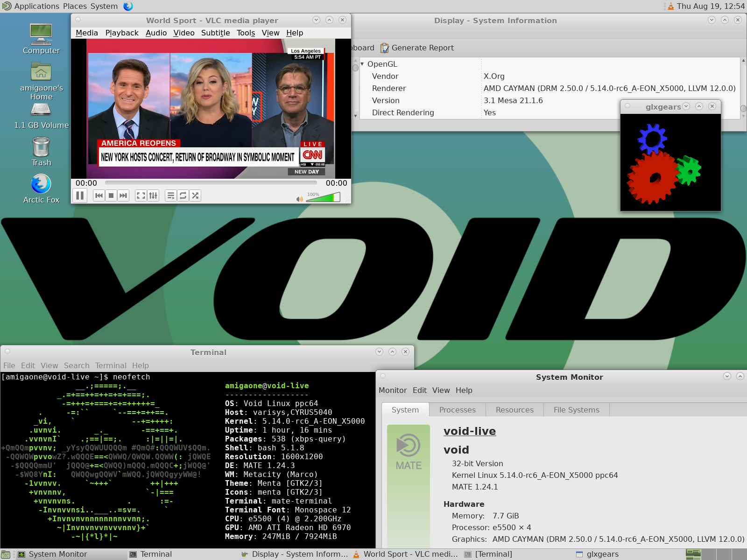Open System Monitor's Help menu
747x560 pixels.
[x=464, y=390]
